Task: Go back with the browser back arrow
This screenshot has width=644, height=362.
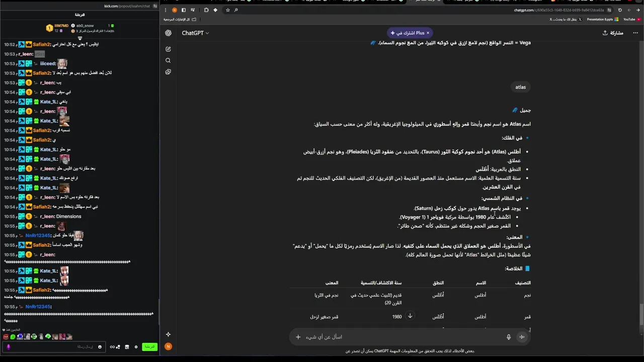Action: pos(638,10)
